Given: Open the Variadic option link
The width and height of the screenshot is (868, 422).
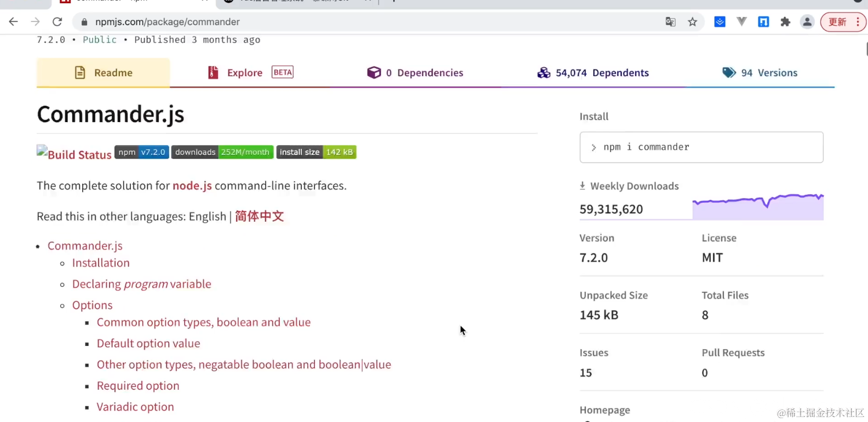Looking at the screenshot, I should coord(135,407).
